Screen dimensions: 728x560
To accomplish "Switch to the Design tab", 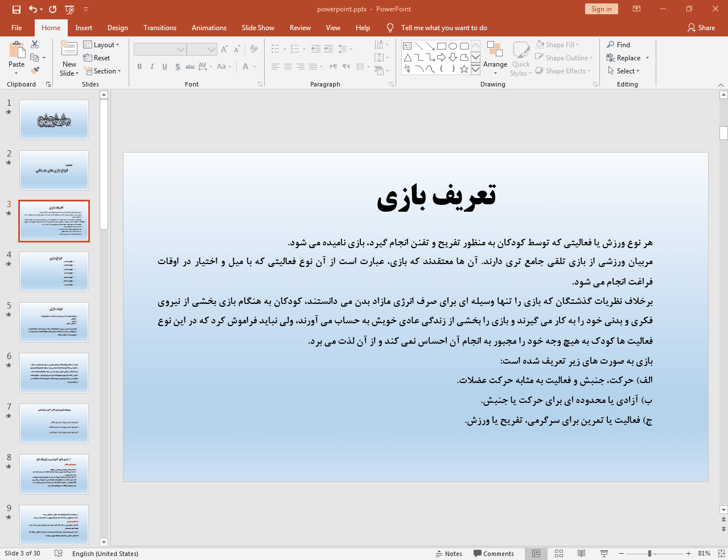I will 117,28.
